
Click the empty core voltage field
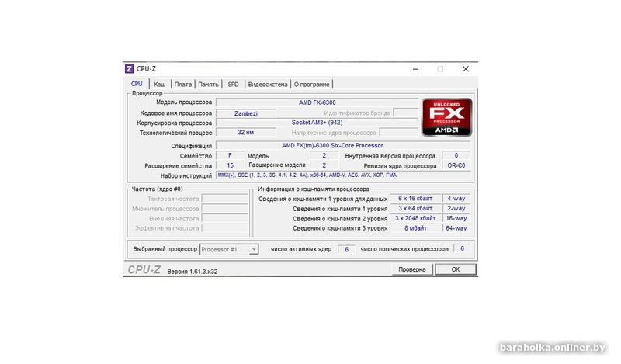[399, 133]
